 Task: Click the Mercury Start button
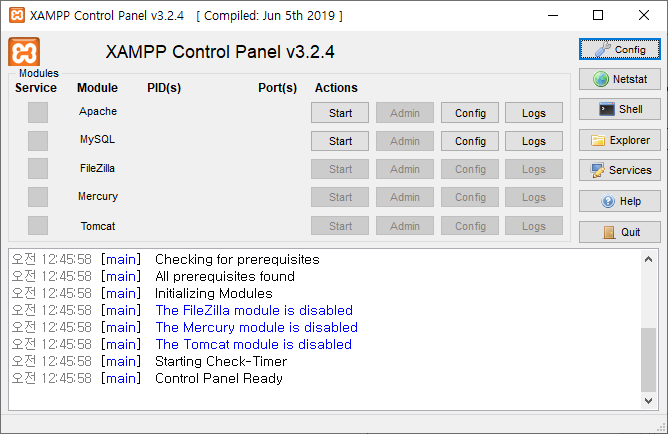340,197
